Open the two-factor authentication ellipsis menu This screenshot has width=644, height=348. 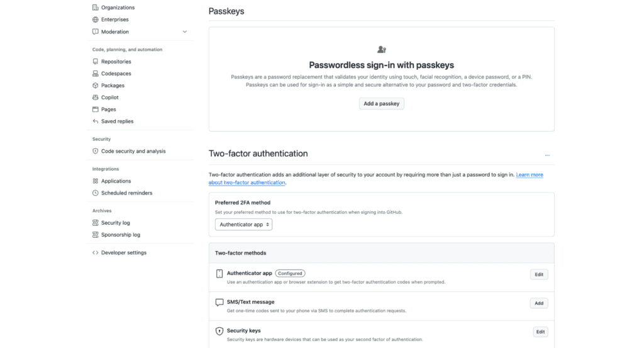(547, 155)
